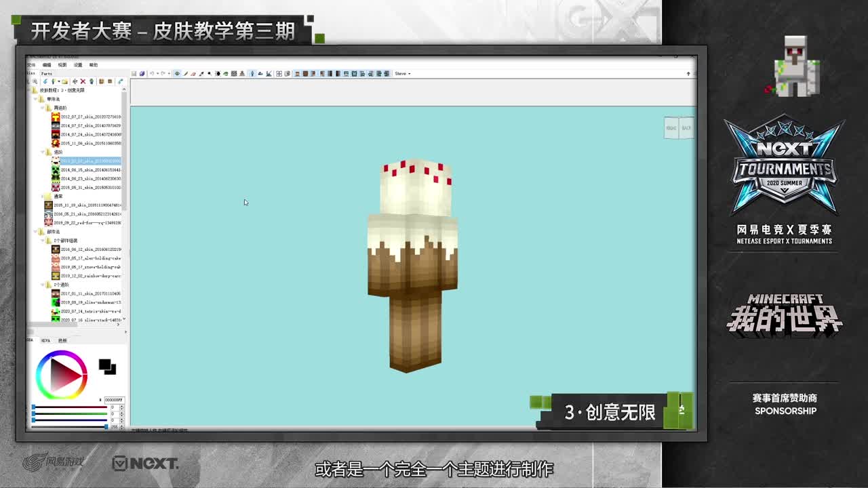This screenshot has height=488, width=868.
Task: Toggle the second-to-last overlay part button
Action: 378,73
